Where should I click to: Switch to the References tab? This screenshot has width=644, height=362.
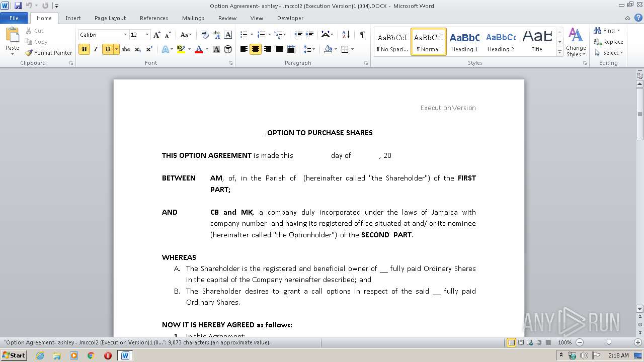pos(154,18)
